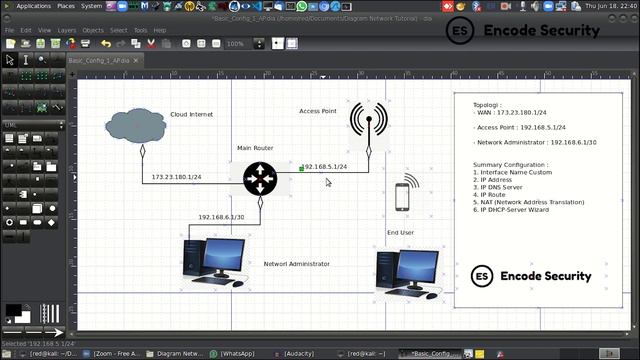Click the Export diagram icon
This screenshot has width=640, height=360.
pyautogui.click(x=71, y=44)
